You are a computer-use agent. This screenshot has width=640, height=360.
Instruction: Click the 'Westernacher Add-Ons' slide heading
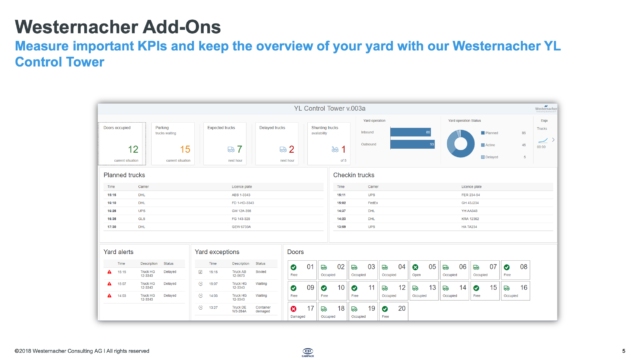[x=118, y=27]
